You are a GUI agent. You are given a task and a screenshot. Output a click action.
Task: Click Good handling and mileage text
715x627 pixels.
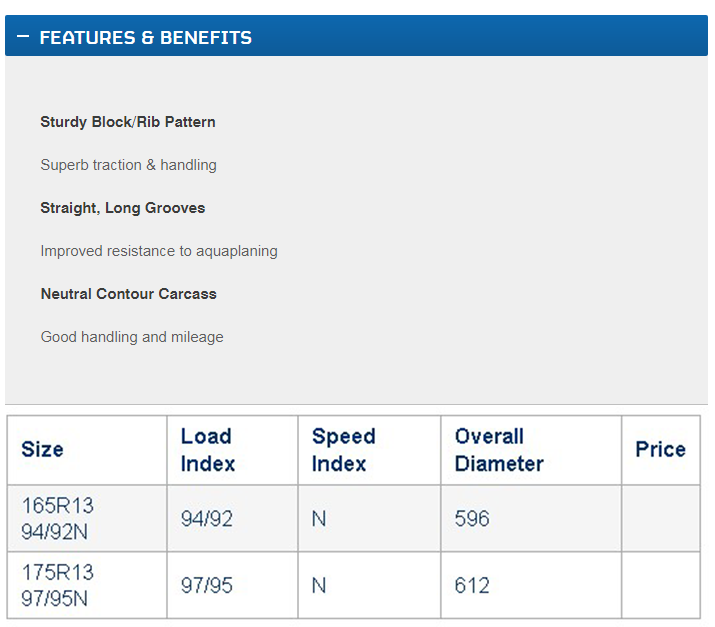pyautogui.click(x=132, y=337)
